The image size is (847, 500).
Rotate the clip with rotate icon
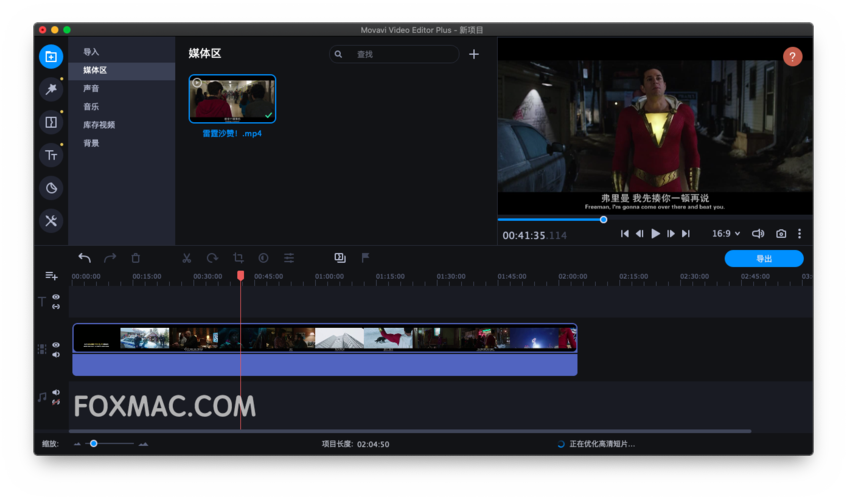pos(212,258)
